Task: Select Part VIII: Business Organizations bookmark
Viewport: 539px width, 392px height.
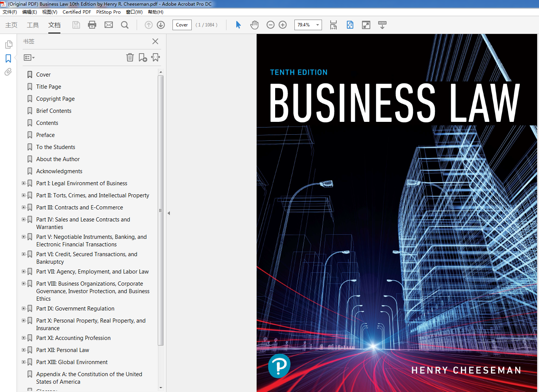Action: click(x=93, y=291)
